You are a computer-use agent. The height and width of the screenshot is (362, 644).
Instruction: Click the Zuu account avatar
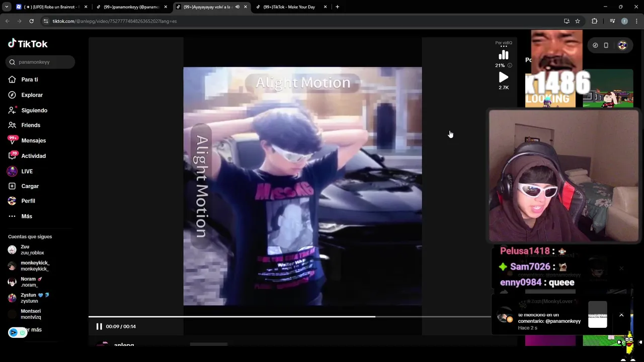[x=12, y=250]
